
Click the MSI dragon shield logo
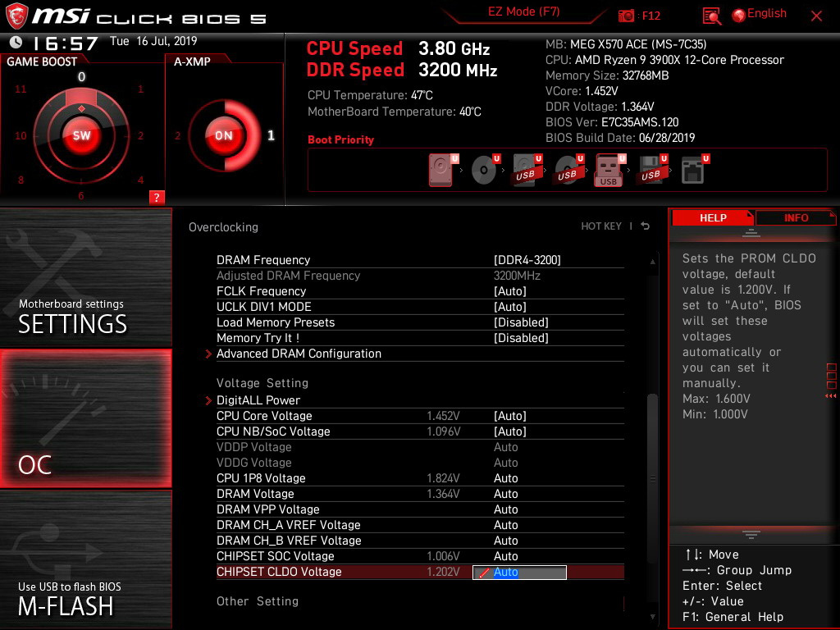coord(16,16)
